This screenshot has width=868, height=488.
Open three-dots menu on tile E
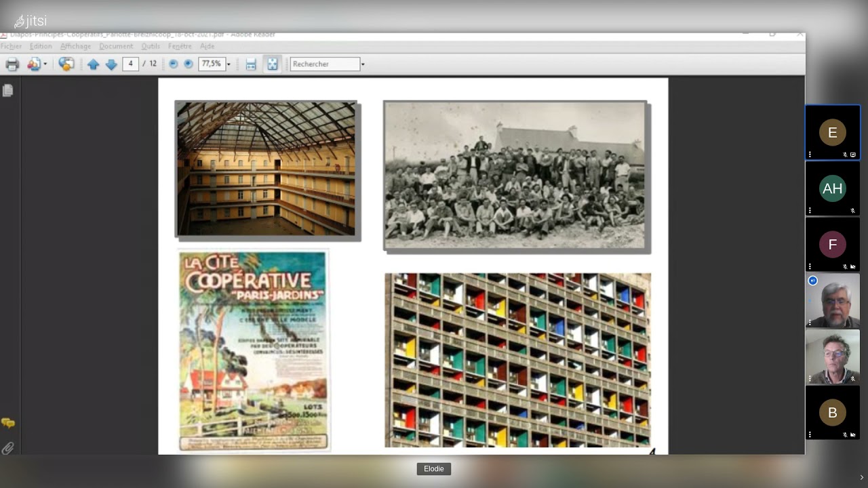coord(810,155)
